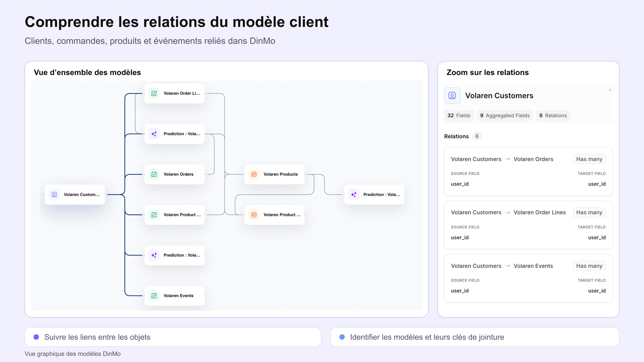The image size is (644, 362).
Task: Click the Relations count badge 6
Action: coord(477,136)
